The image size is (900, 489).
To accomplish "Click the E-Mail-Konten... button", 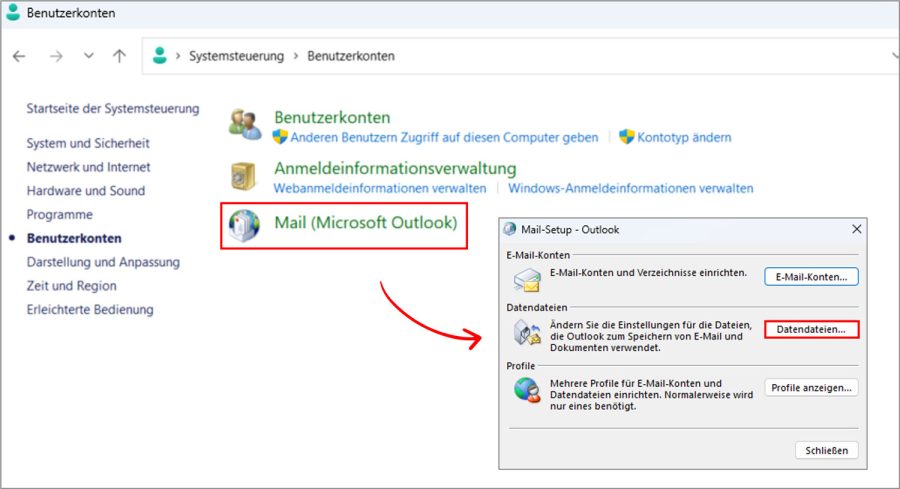I will tap(812, 277).
